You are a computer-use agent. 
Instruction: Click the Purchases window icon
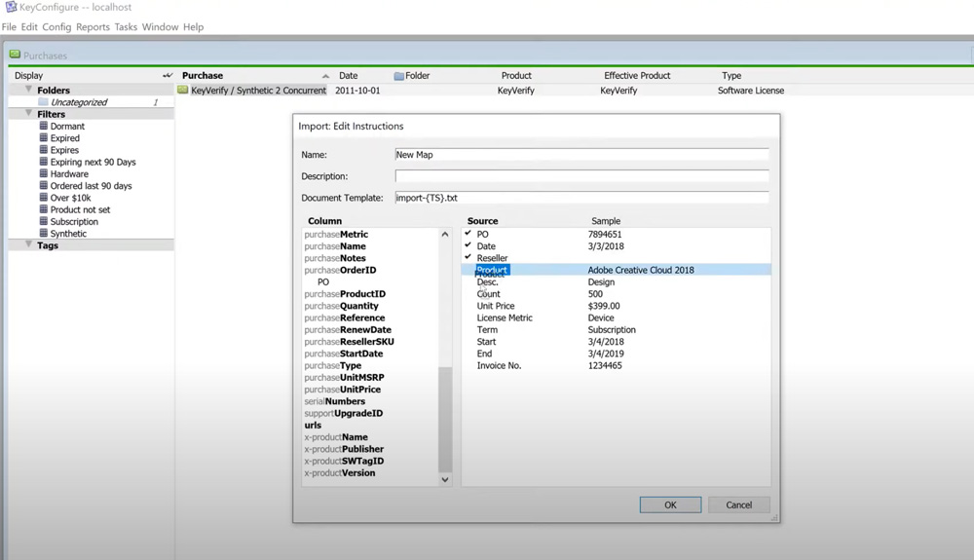pos(15,55)
